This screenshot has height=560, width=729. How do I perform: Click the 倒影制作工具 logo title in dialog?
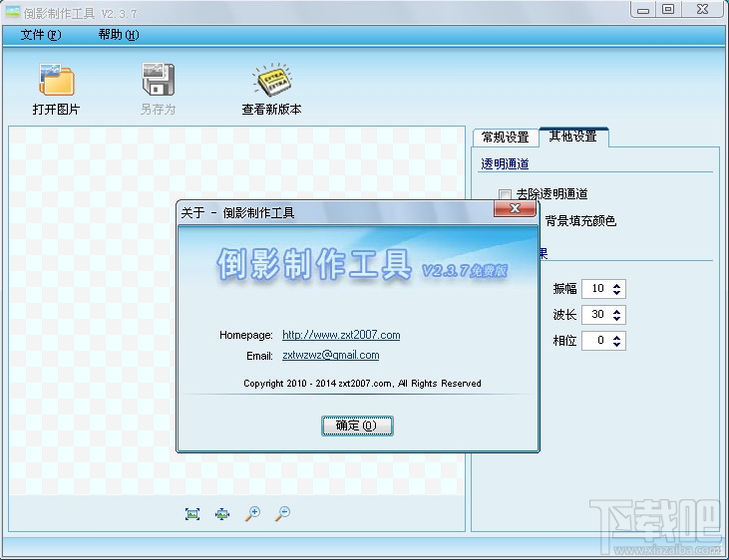pos(314,264)
